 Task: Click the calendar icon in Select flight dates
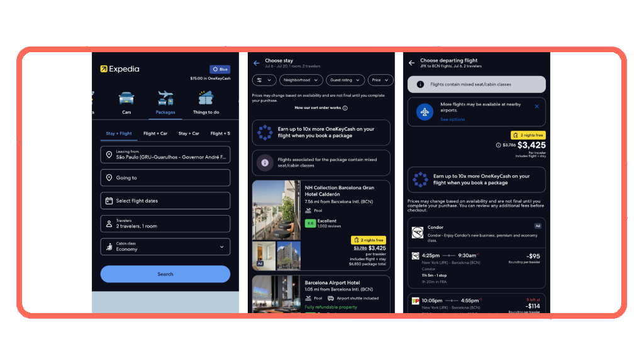[109, 201]
